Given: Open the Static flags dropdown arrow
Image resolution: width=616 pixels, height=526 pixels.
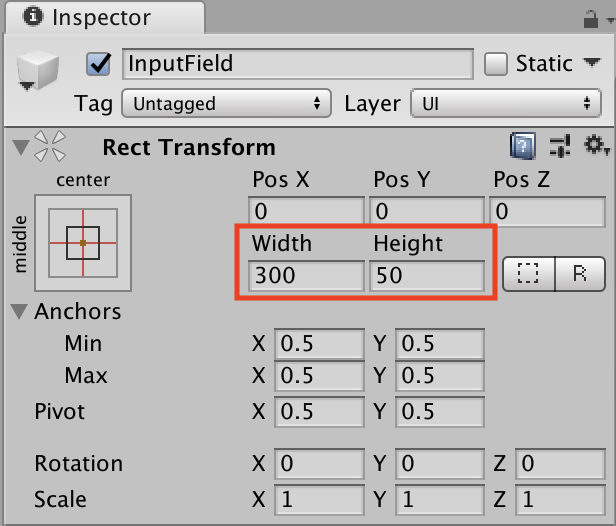Looking at the screenshot, I should [592, 64].
